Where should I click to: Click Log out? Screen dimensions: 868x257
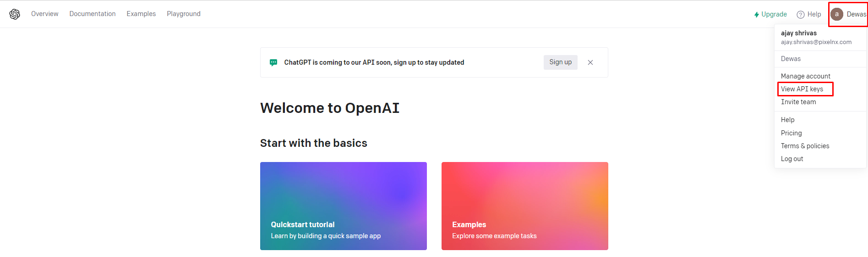pyautogui.click(x=792, y=159)
